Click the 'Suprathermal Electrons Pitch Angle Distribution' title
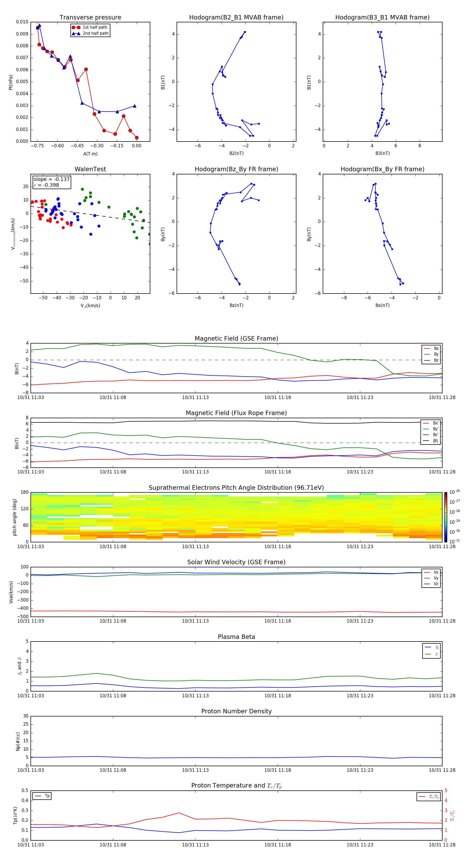This screenshot has width=473, height=868. (x=236, y=488)
